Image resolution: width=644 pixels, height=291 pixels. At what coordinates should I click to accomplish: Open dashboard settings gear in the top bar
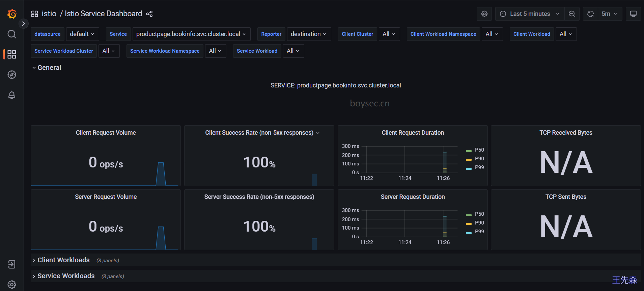pyautogui.click(x=484, y=14)
